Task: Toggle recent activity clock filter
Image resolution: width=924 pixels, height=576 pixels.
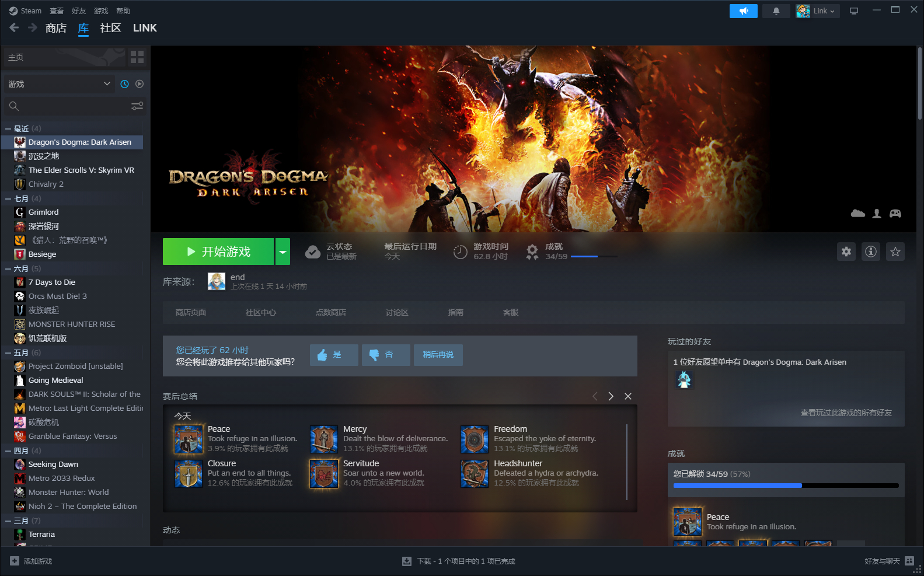Action: pyautogui.click(x=124, y=84)
